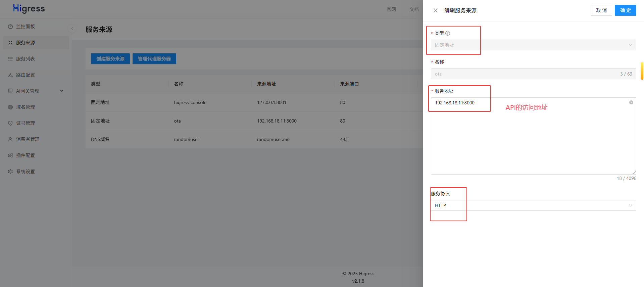644x287 pixels.
Task: Open 消费者管理 menu item
Action: tap(36, 139)
